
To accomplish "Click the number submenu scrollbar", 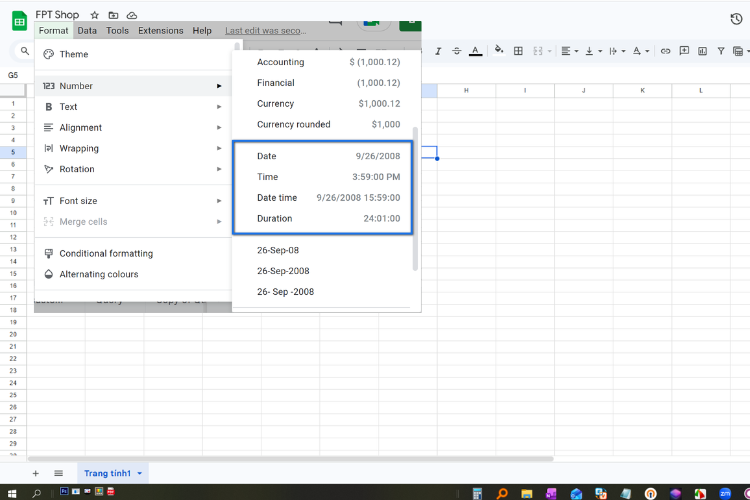I will click(415, 199).
